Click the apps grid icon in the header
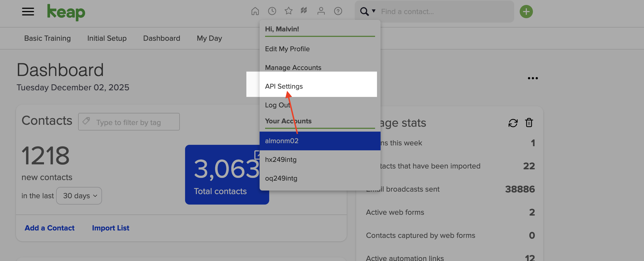This screenshot has width=644, height=261. point(304,11)
